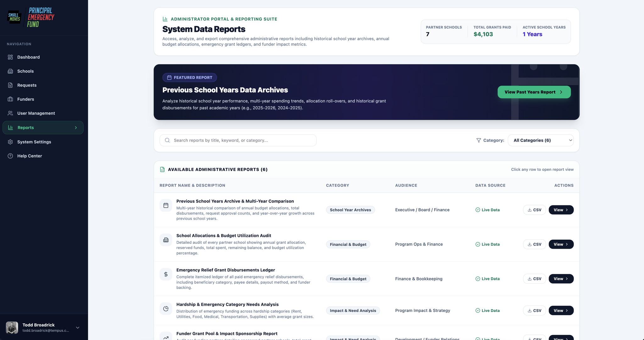This screenshot has height=340, width=644.
Task: Download CSV for School Allocations Audit
Action: pyautogui.click(x=534, y=244)
